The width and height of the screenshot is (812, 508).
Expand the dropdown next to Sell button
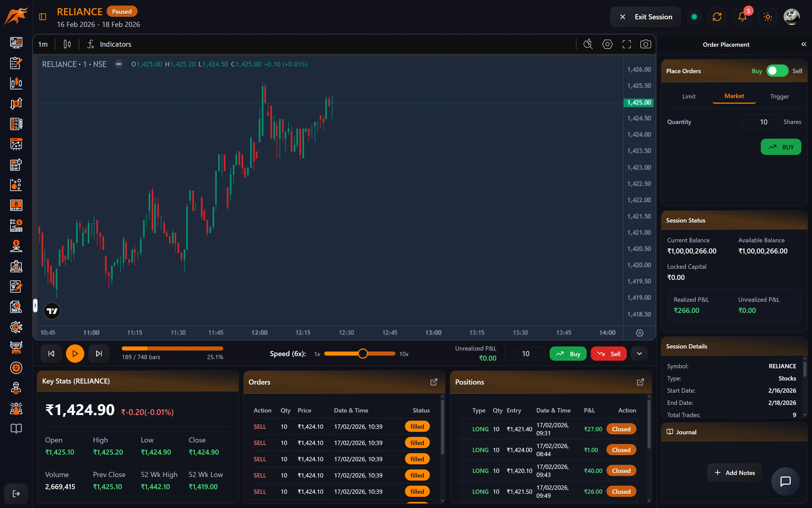639,354
